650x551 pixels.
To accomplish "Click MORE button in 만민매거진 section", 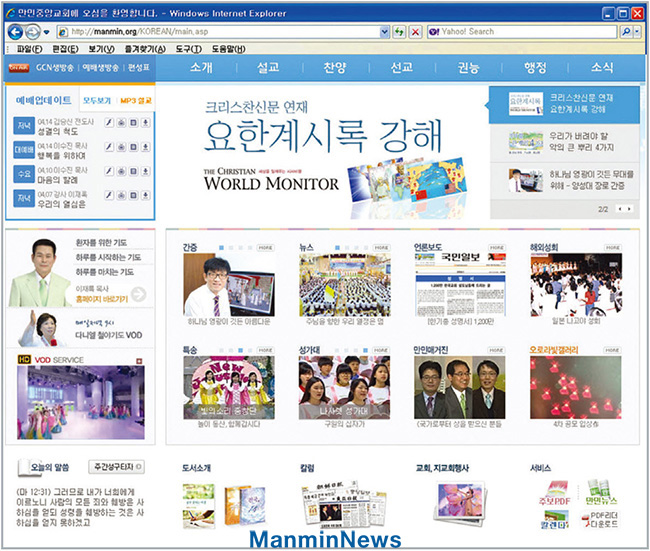I will (496, 350).
